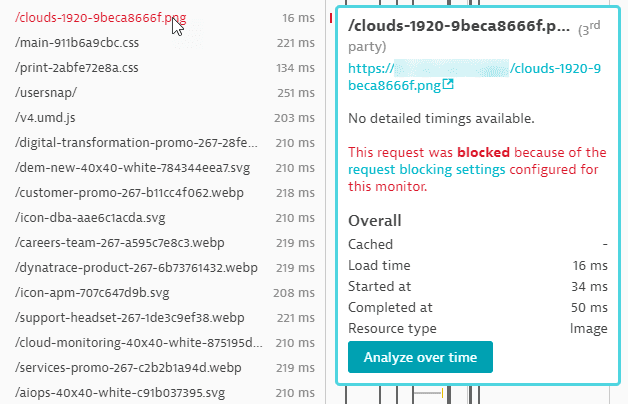Select the /icon-apm-707c647d9b.svg row
Screen dimensions: 628x404
pos(165,293)
